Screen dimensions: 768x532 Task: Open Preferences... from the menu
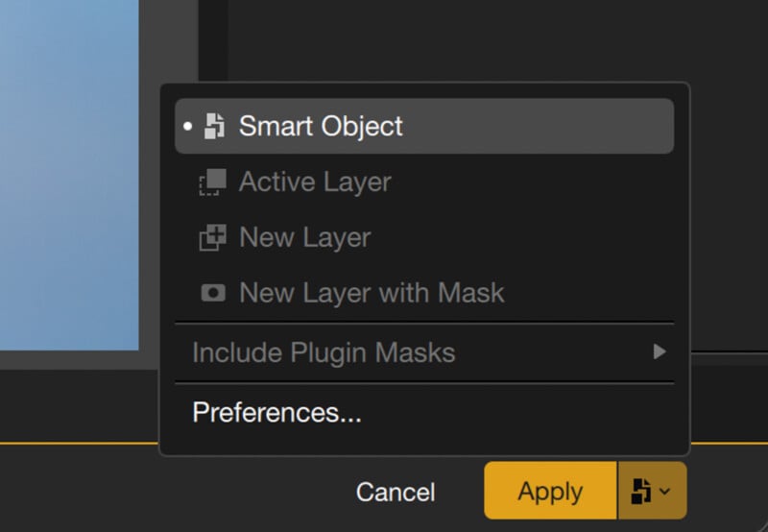[276, 412]
